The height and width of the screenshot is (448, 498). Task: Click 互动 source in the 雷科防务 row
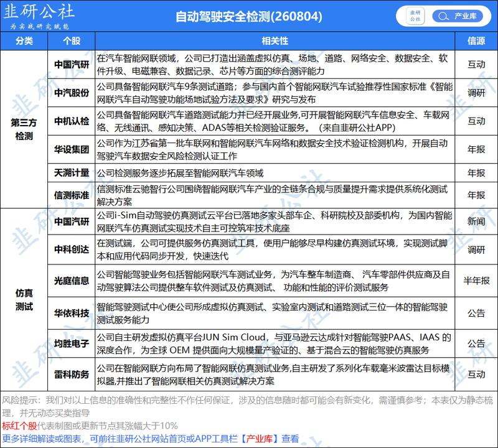pos(476,374)
